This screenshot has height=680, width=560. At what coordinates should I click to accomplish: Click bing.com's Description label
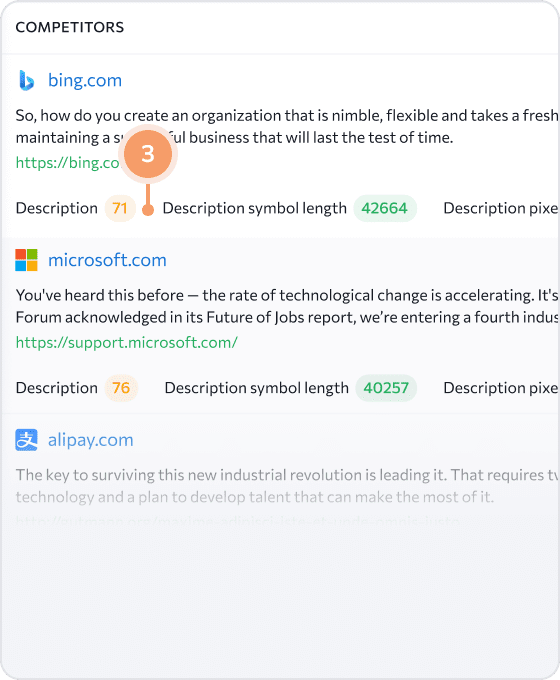coord(57,208)
